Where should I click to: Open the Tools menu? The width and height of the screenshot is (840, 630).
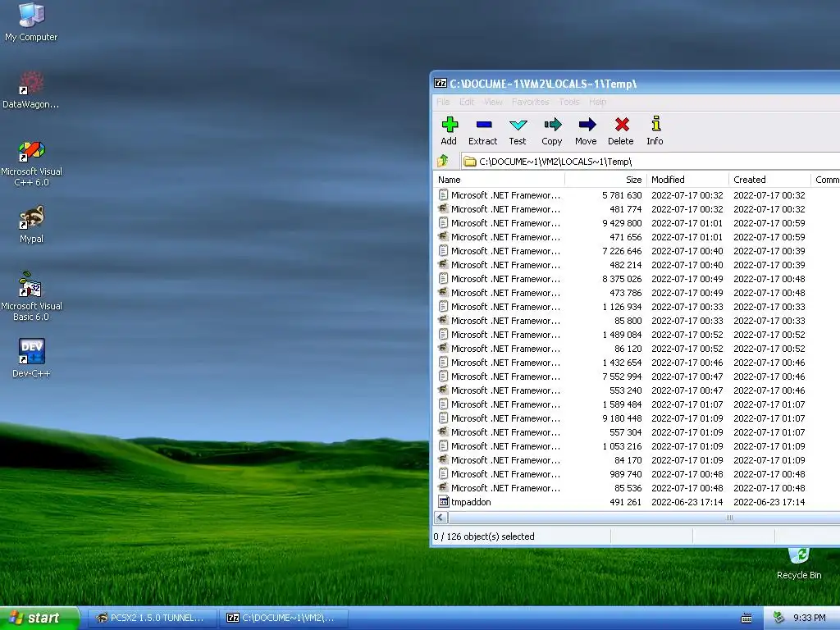(569, 102)
